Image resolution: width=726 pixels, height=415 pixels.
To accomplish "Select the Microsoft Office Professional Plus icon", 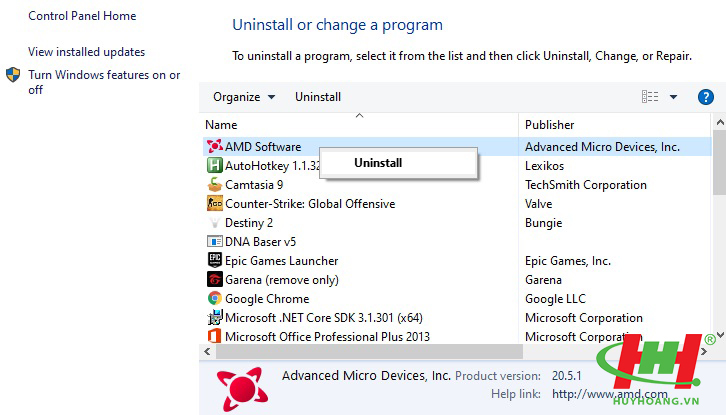I will click(214, 336).
